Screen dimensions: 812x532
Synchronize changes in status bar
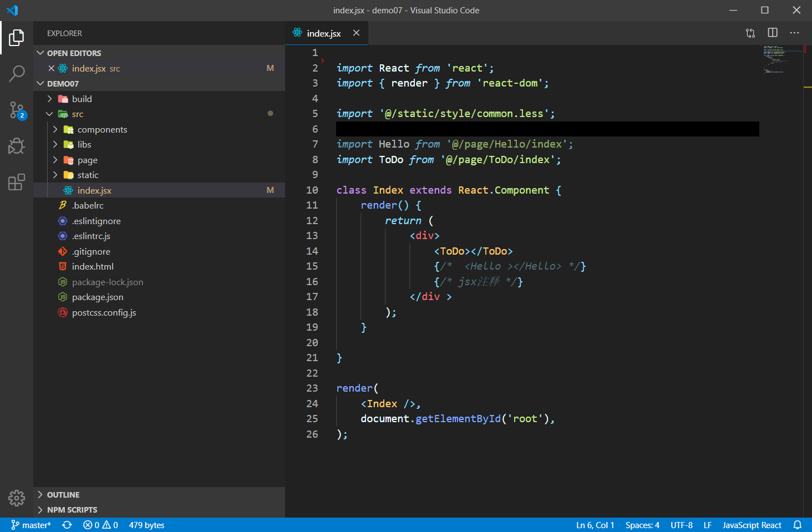point(67,525)
